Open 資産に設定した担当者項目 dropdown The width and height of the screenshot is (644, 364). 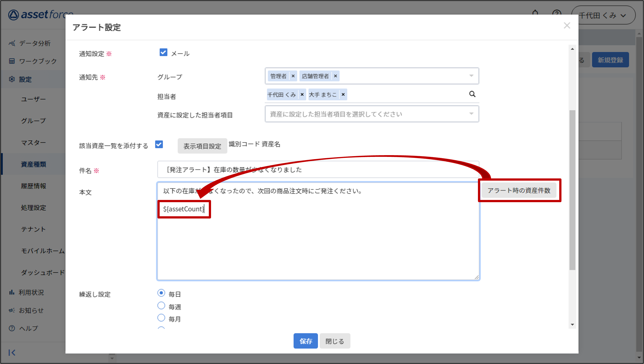click(x=371, y=114)
